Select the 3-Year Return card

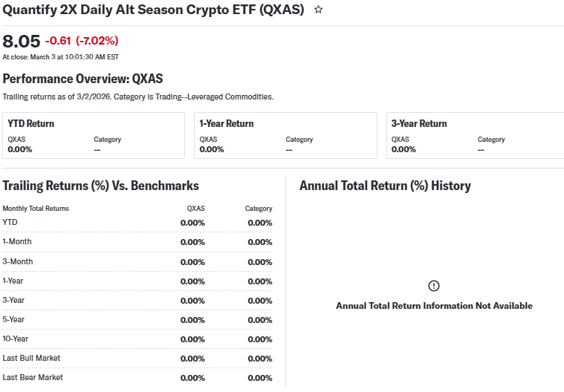[x=476, y=135]
